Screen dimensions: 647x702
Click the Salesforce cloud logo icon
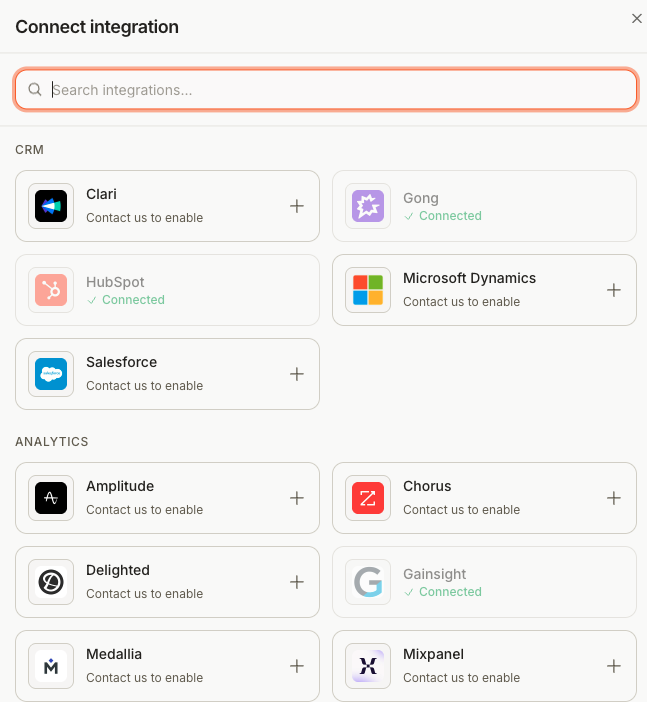51,374
